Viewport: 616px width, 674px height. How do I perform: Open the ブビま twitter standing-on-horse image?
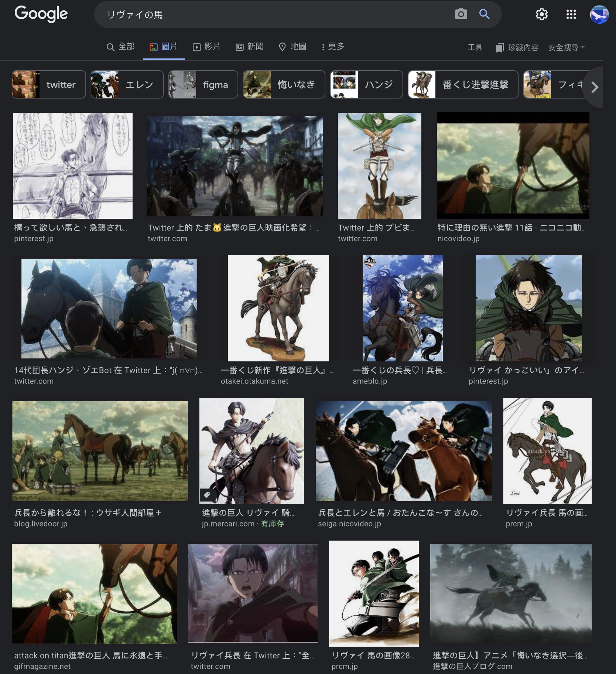379,166
